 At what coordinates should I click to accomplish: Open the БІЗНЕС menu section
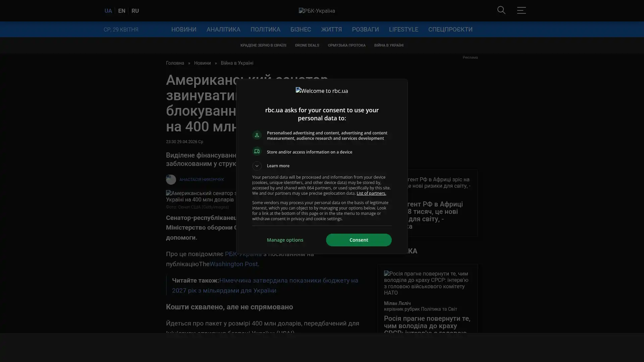301,29
